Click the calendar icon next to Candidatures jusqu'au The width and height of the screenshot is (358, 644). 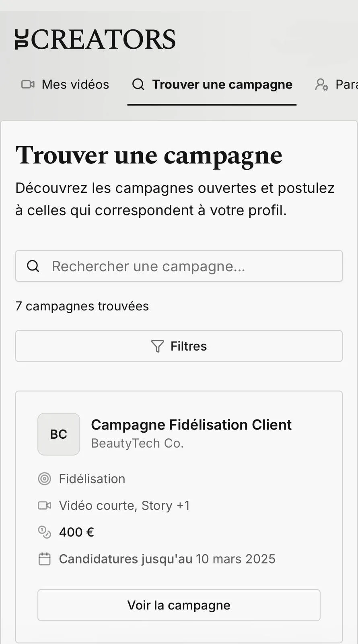45,559
